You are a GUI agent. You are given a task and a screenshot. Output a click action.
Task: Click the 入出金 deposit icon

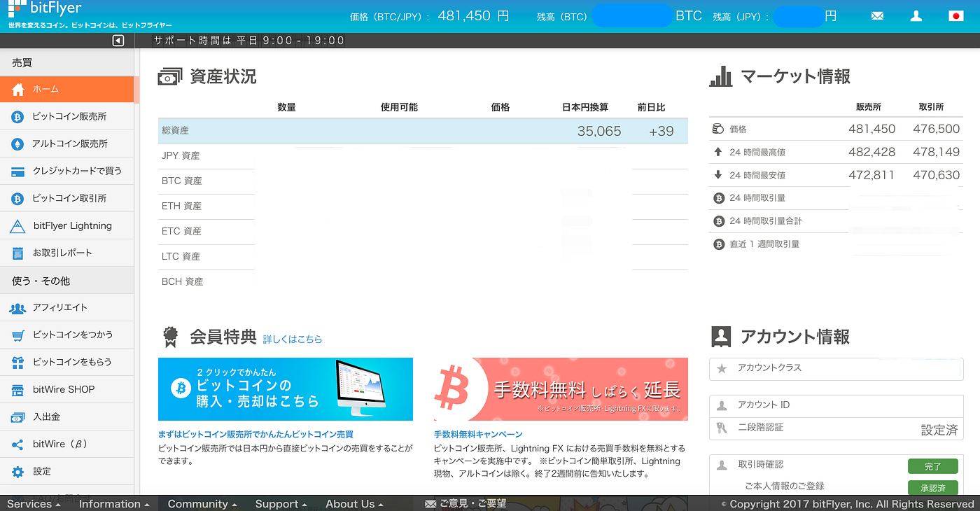coord(18,416)
